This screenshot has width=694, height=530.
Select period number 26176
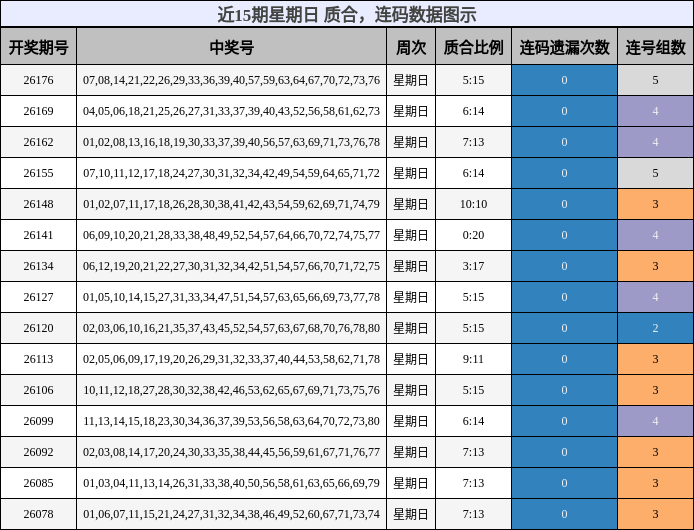(39, 80)
